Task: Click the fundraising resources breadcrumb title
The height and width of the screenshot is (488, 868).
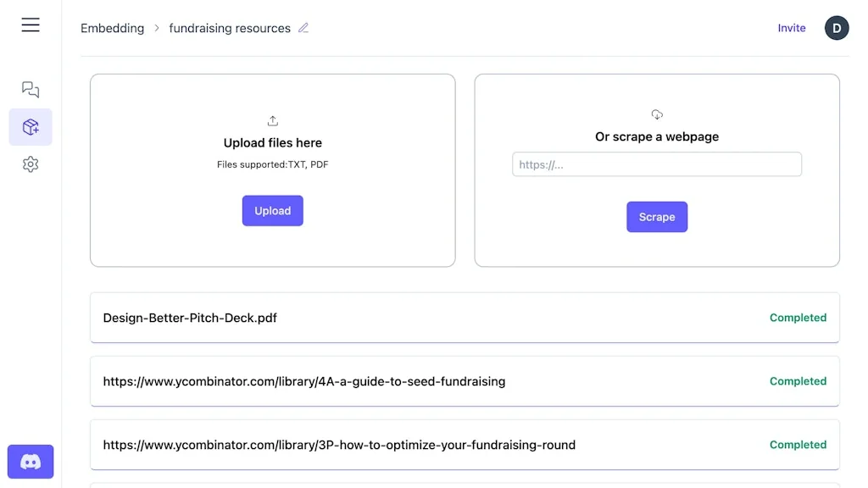Action: pos(230,28)
